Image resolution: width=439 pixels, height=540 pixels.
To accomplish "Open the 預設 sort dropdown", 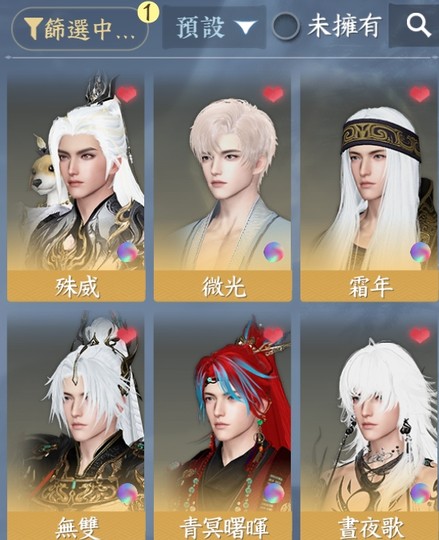I will pos(214,27).
